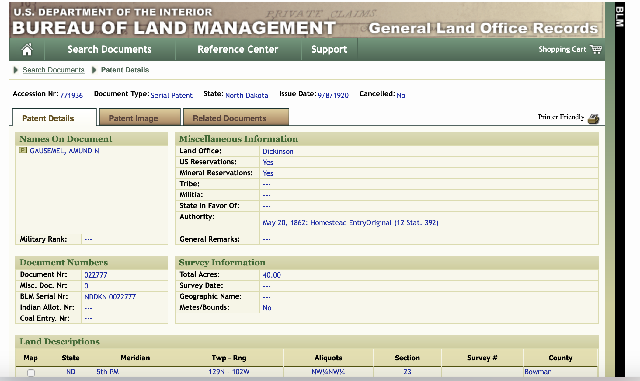This screenshot has width=640, height=381.
Task: Go to the home page icon
Action: tap(27, 49)
